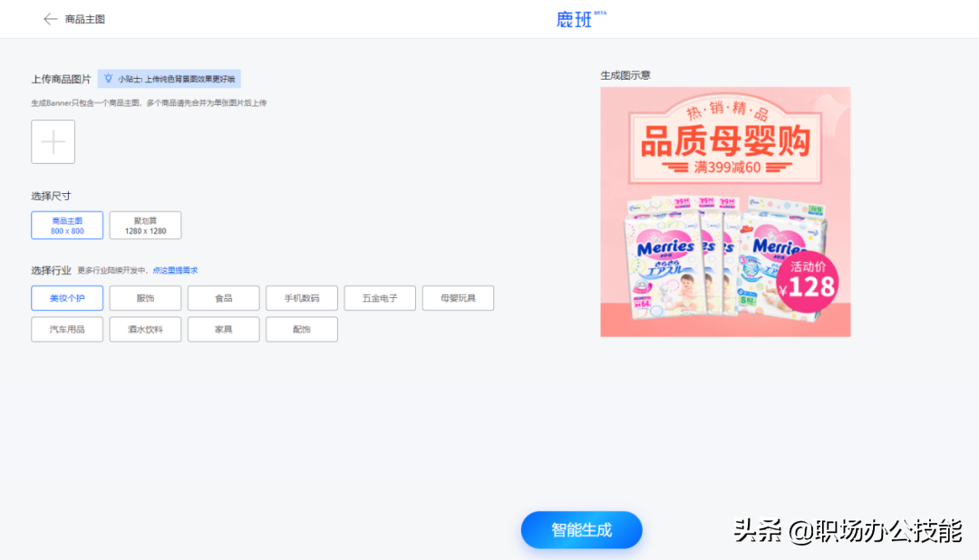979x560 pixels.
Task: Select the 手机数码 industry category
Action: coord(301,297)
